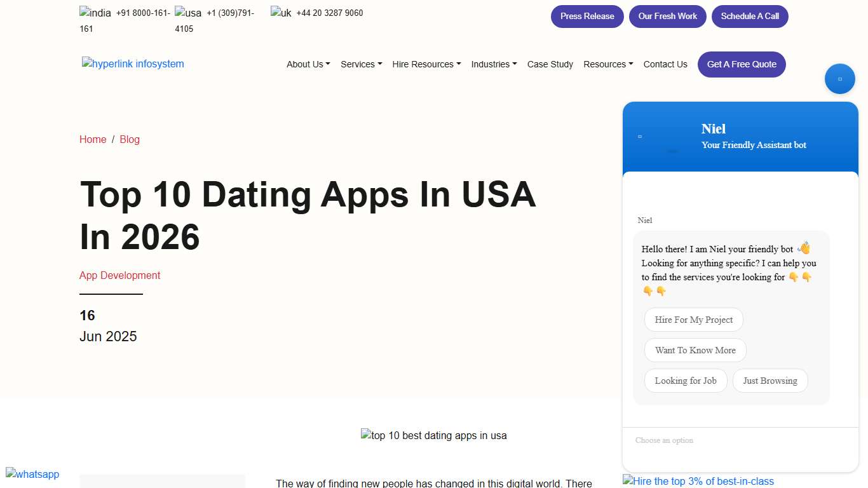Expand the Hire Resources dropdown
868x488 pixels.
(x=426, y=64)
